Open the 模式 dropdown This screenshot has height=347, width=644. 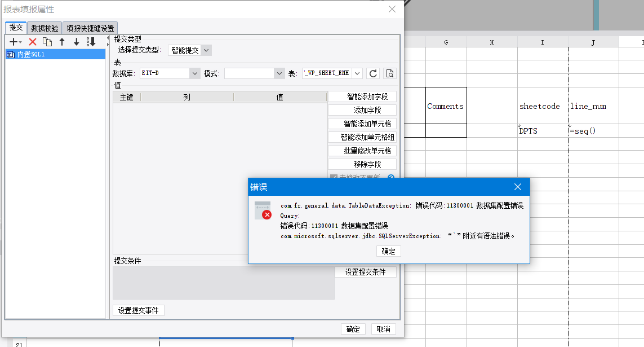[279, 73]
